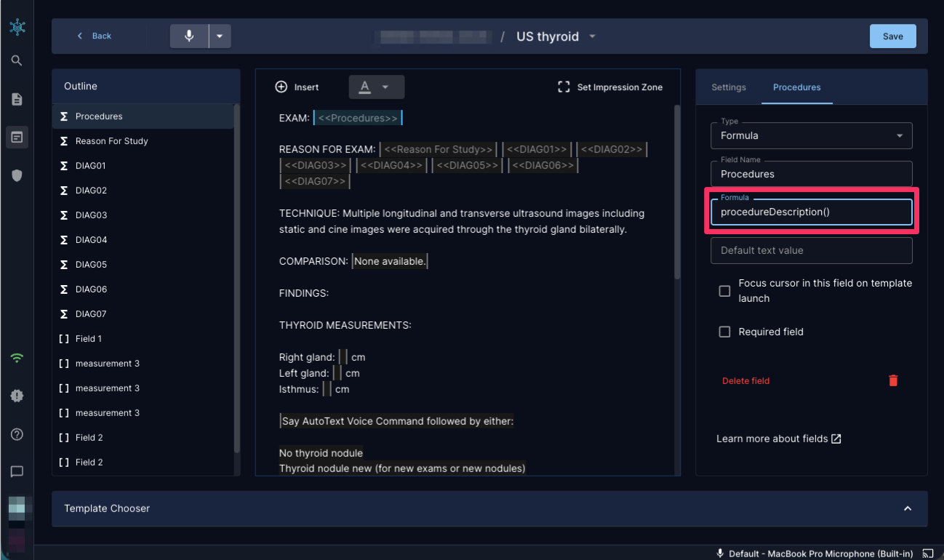Click the Insert plus icon
This screenshot has height=560, width=944.
tap(281, 87)
